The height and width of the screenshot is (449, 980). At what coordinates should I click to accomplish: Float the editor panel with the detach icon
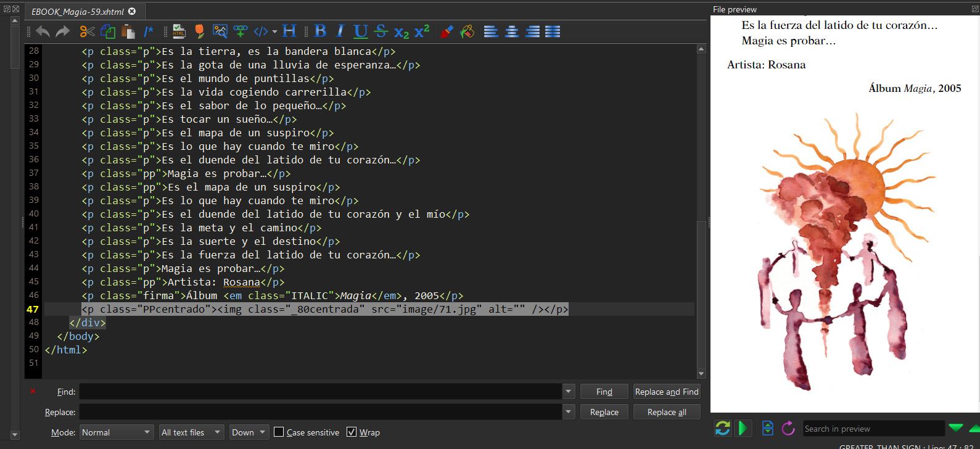7,9
